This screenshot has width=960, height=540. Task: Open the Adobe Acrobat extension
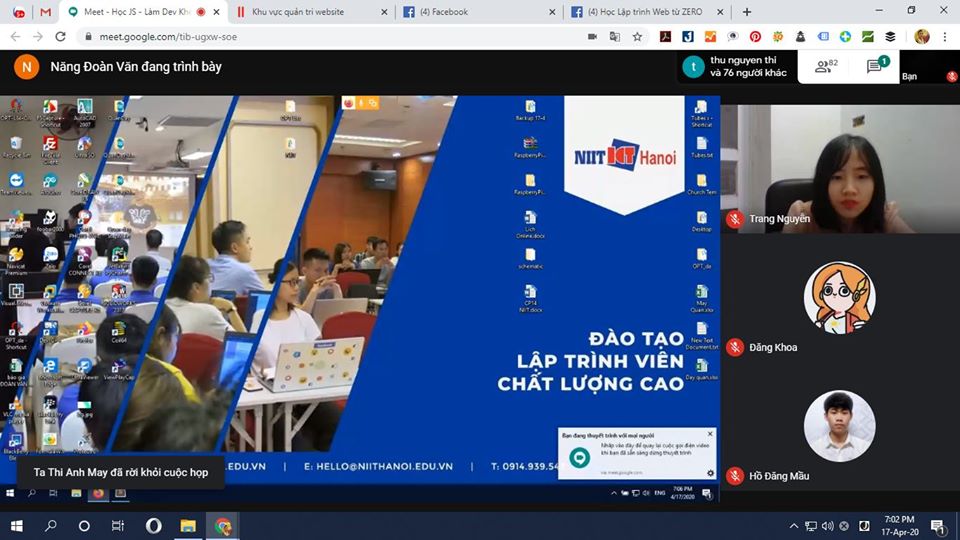point(666,37)
